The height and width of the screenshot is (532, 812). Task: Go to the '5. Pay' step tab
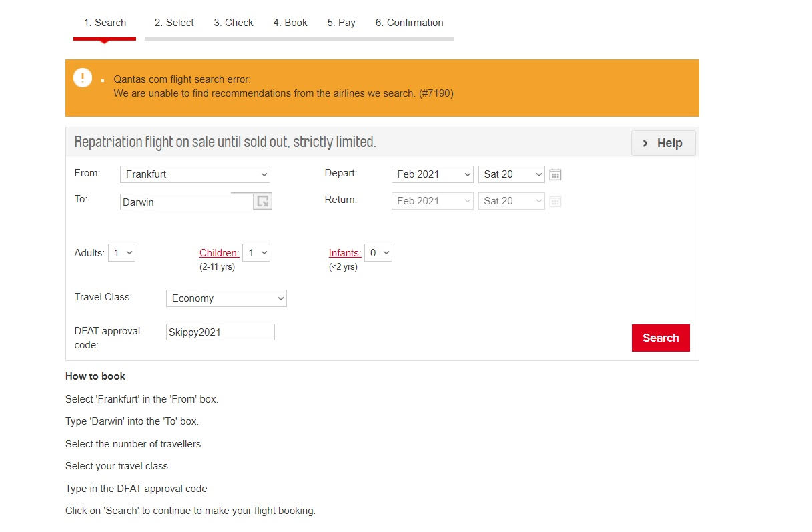341,23
